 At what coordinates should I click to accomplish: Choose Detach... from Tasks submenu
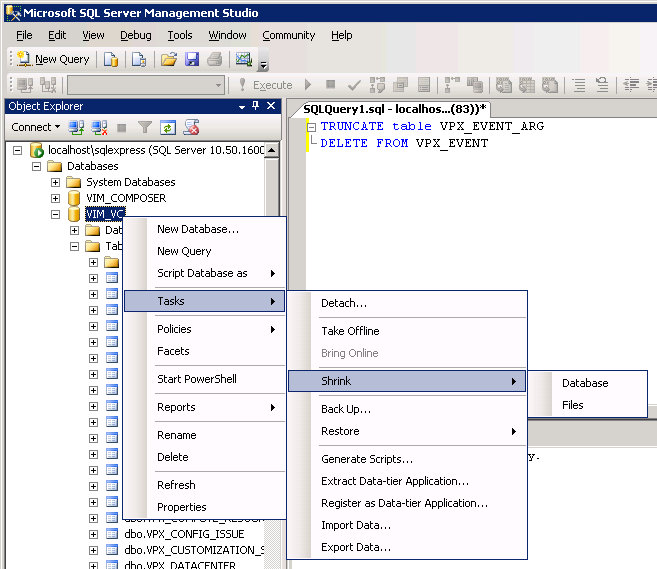click(407, 303)
